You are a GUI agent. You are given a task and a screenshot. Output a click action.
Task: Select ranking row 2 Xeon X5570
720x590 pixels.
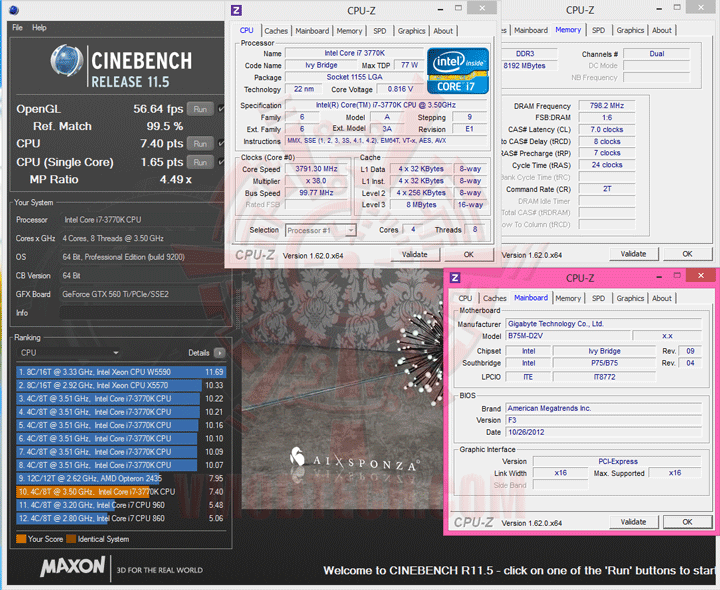121,385
